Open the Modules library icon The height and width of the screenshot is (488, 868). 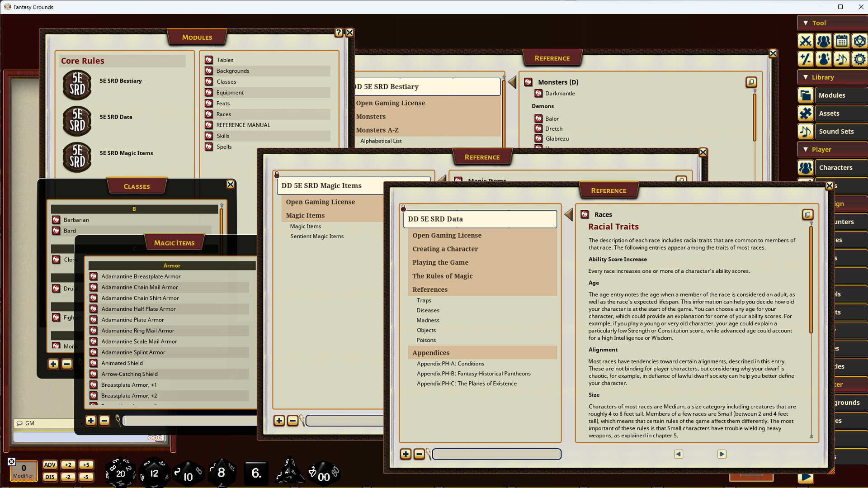[806, 95]
